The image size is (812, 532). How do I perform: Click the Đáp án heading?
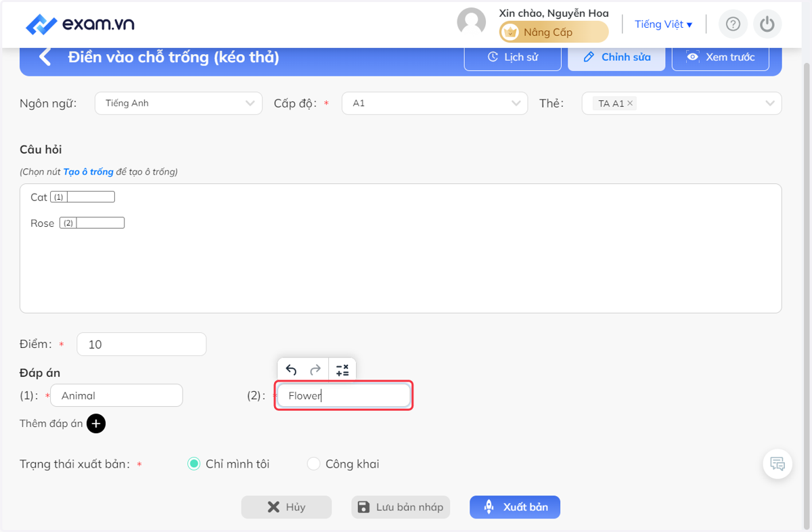(x=40, y=372)
